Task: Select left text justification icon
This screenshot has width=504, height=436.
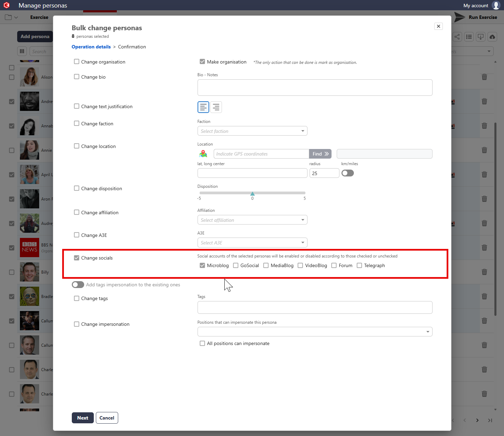Action: [x=203, y=107]
